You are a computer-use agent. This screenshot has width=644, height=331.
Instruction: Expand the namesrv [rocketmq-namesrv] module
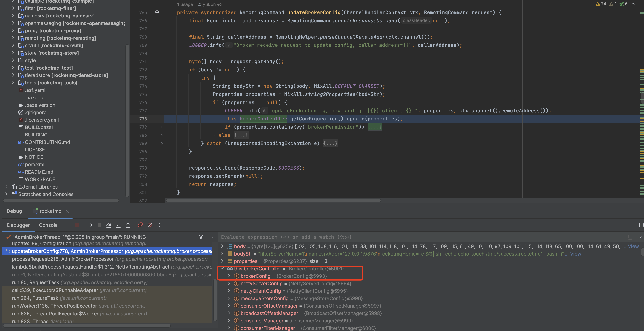pyautogui.click(x=13, y=15)
